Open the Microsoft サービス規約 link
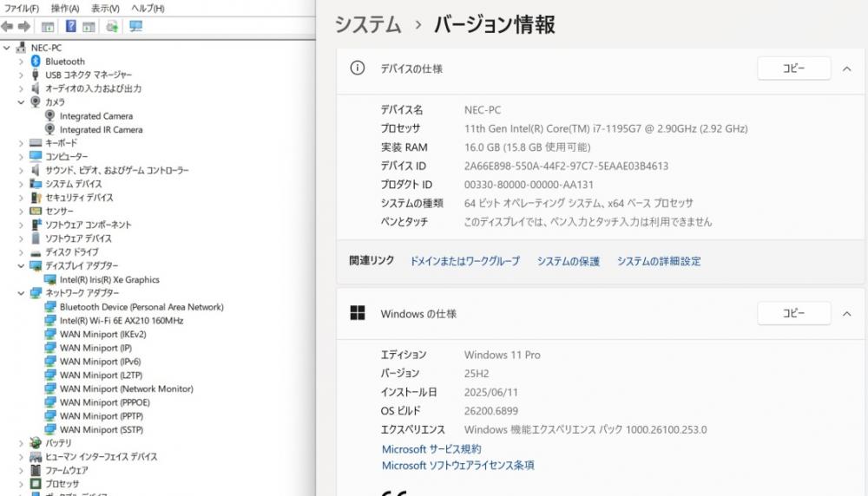This screenshot has width=868, height=496. coord(431,449)
